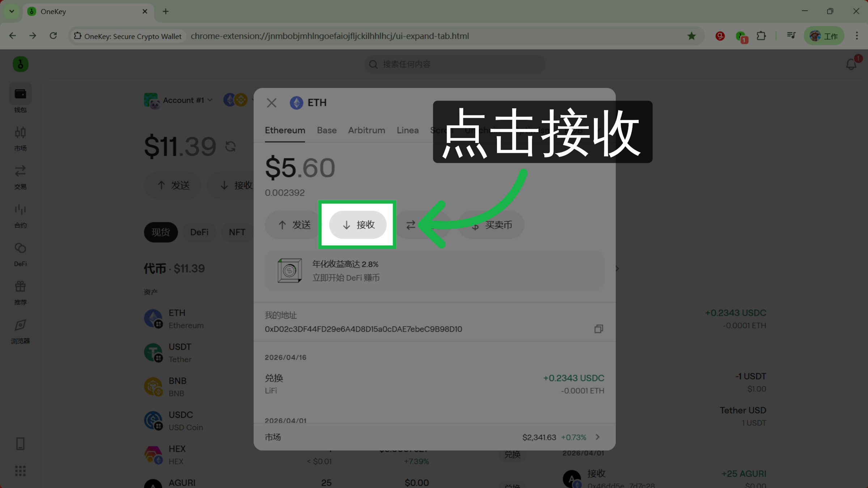This screenshot has width=868, height=488.
Task: Click Buy/Sell (买卖币) in the ETH dialog
Action: click(491, 225)
